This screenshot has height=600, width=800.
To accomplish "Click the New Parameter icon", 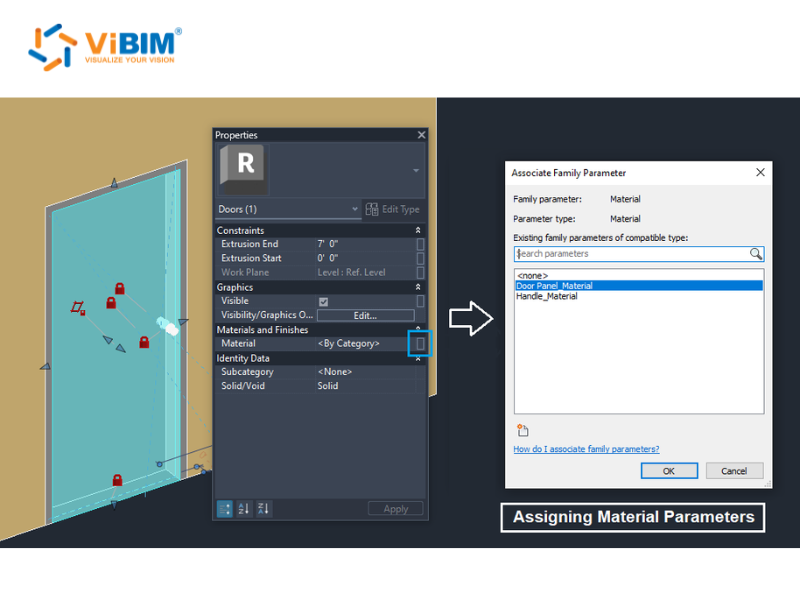I will coord(522,431).
